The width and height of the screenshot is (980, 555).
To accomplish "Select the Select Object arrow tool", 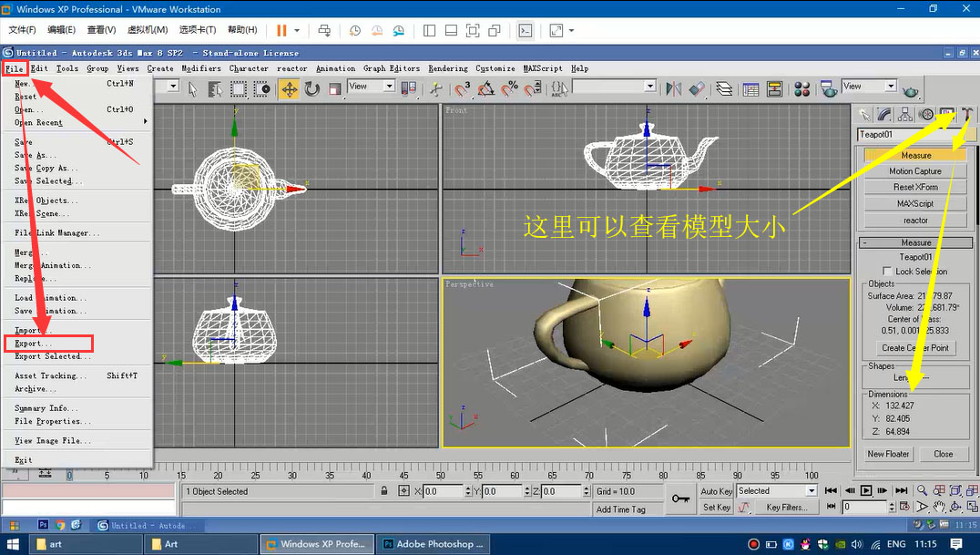I will pos(192,89).
